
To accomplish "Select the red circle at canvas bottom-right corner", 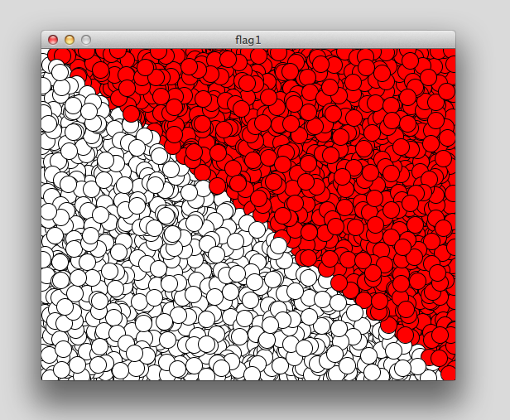I will point(448,373).
